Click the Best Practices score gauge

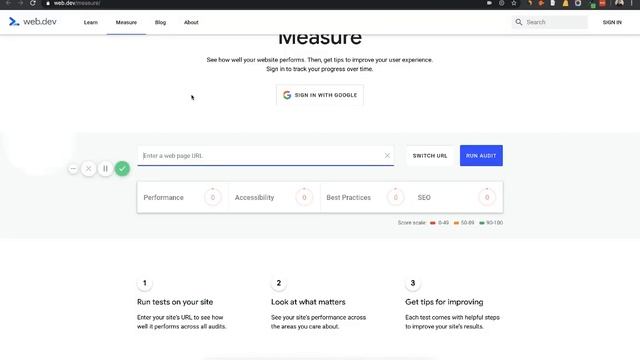point(396,197)
